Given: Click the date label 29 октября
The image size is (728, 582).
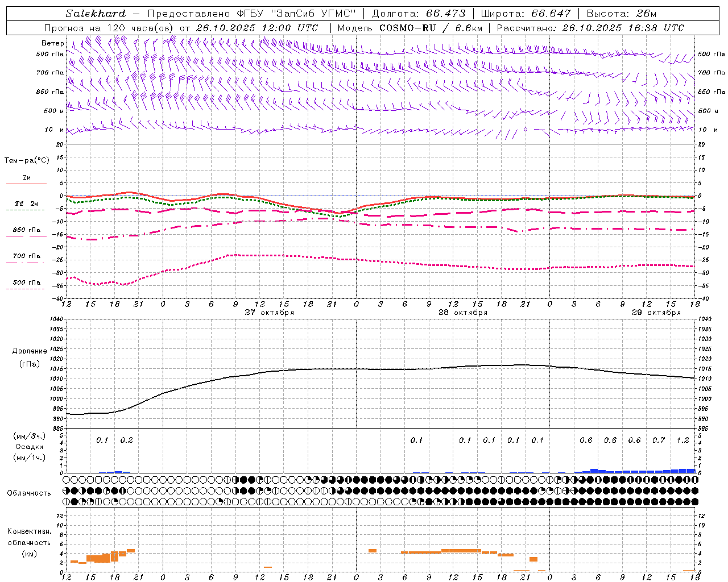Looking at the screenshot, I should coord(656,313).
